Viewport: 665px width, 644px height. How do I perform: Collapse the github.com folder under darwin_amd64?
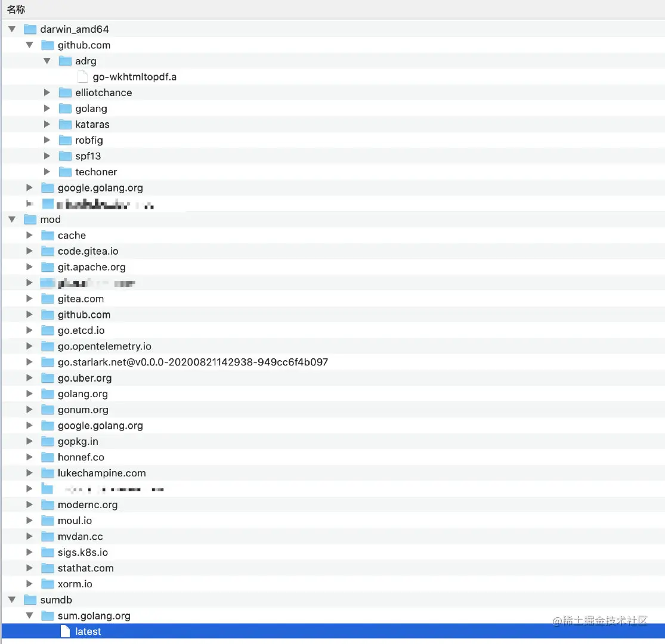(x=29, y=45)
